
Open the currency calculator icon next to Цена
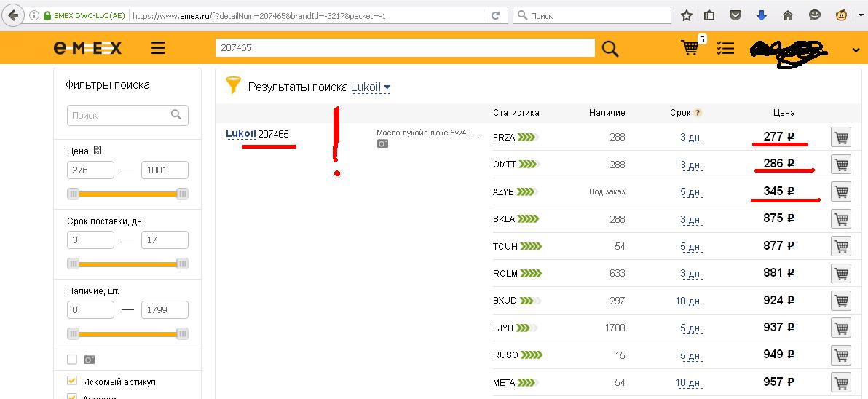click(98, 151)
